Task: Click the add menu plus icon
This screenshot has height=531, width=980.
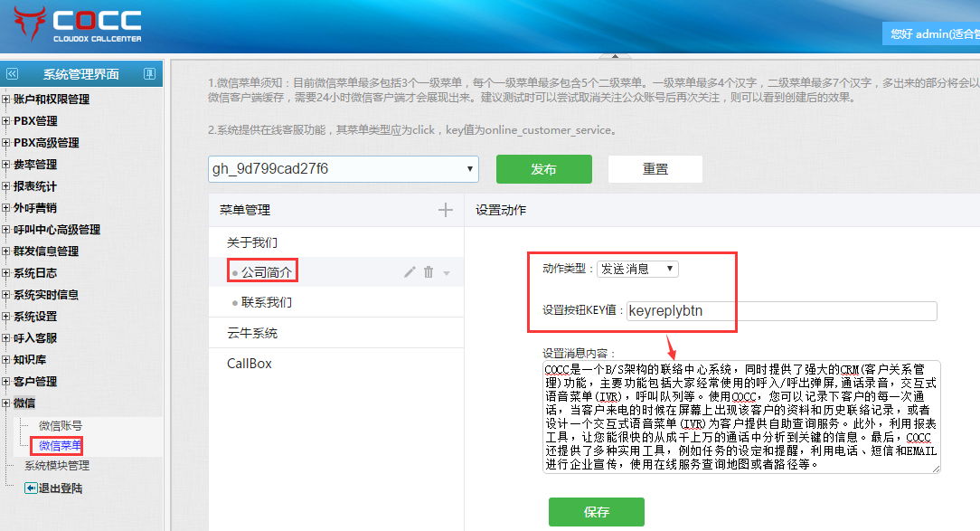Action: point(445,210)
